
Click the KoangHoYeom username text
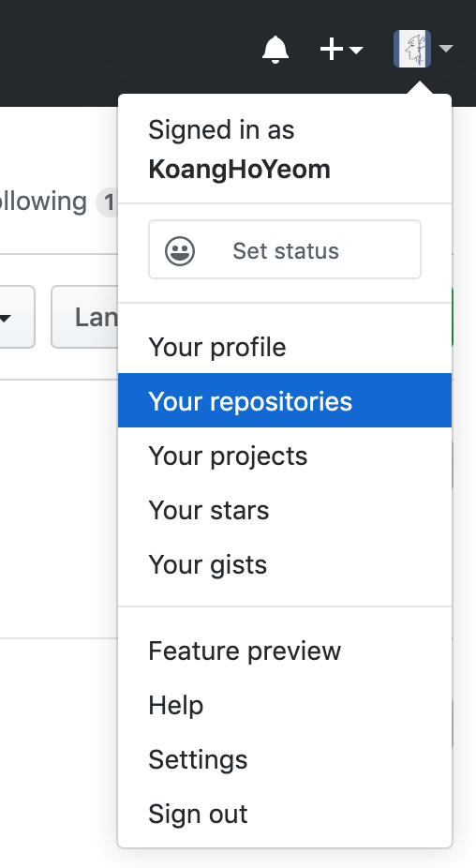[239, 170]
